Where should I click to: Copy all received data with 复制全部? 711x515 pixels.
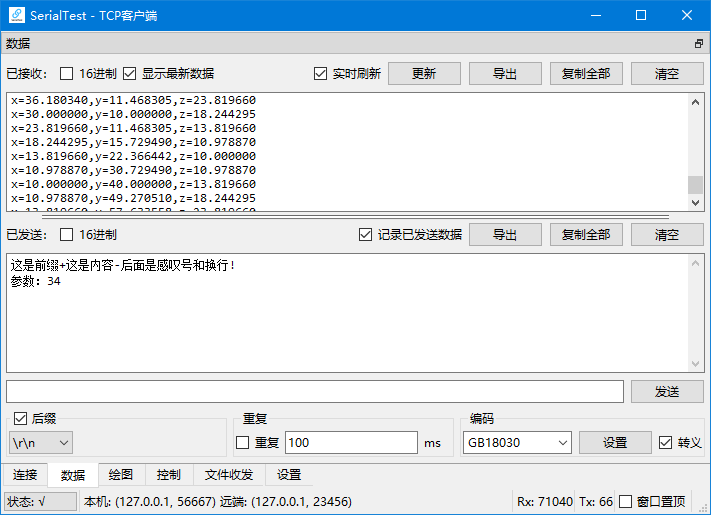point(586,73)
